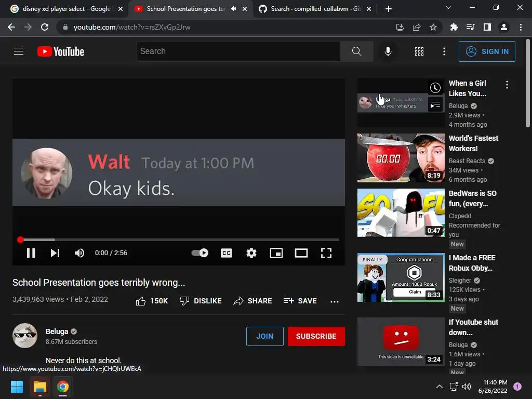Open the Chrome three-dot menu
The height and width of the screenshot is (399, 532).
[521, 27]
